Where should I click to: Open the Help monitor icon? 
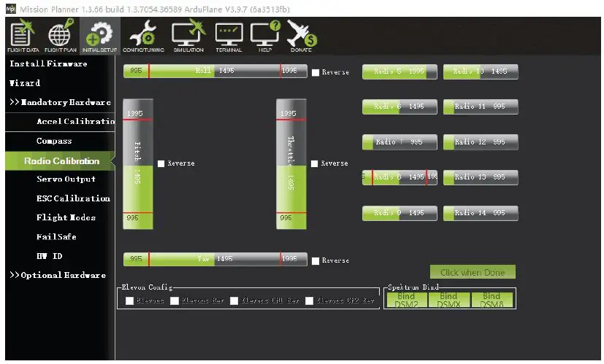pyautogui.click(x=265, y=36)
